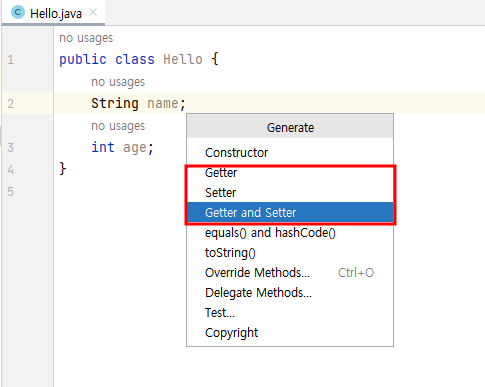This screenshot has width=485, height=387.
Task: Choose Copyright in Generate menu
Action: [x=290, y=333]
